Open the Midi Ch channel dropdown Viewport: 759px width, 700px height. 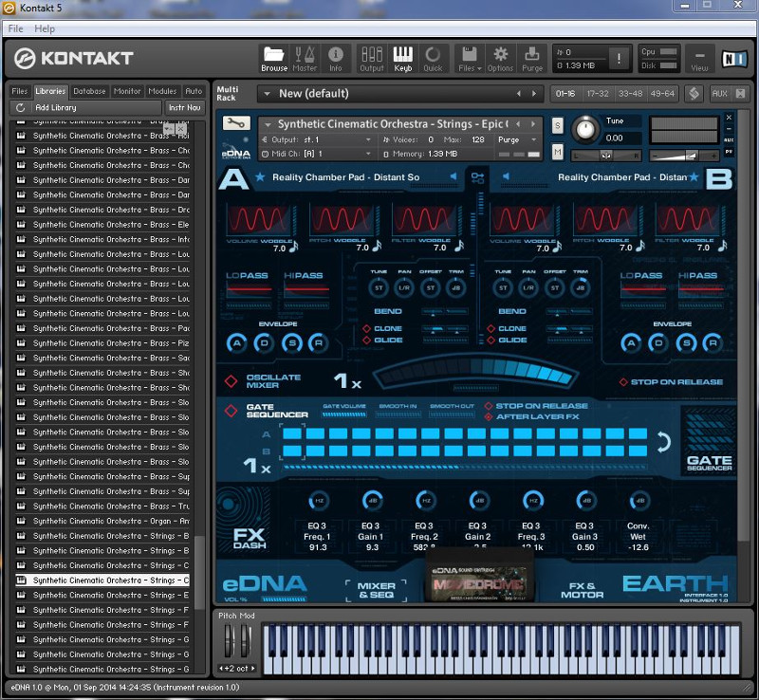(317, 154)
